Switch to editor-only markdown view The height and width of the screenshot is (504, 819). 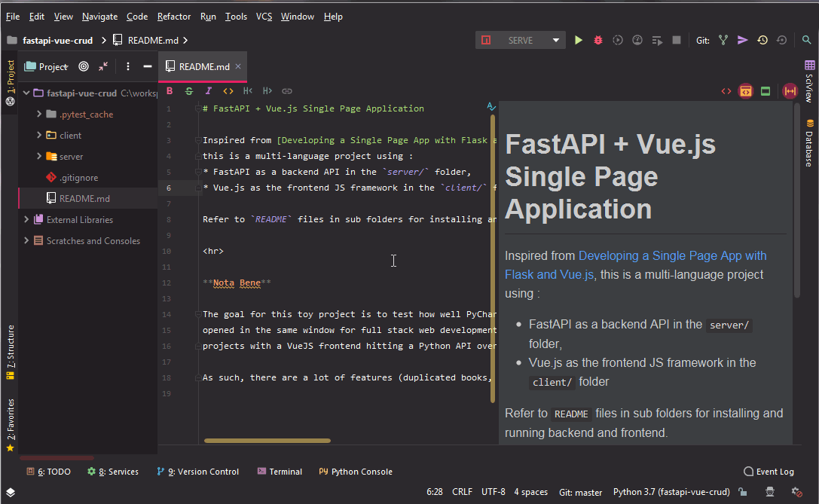726,91
